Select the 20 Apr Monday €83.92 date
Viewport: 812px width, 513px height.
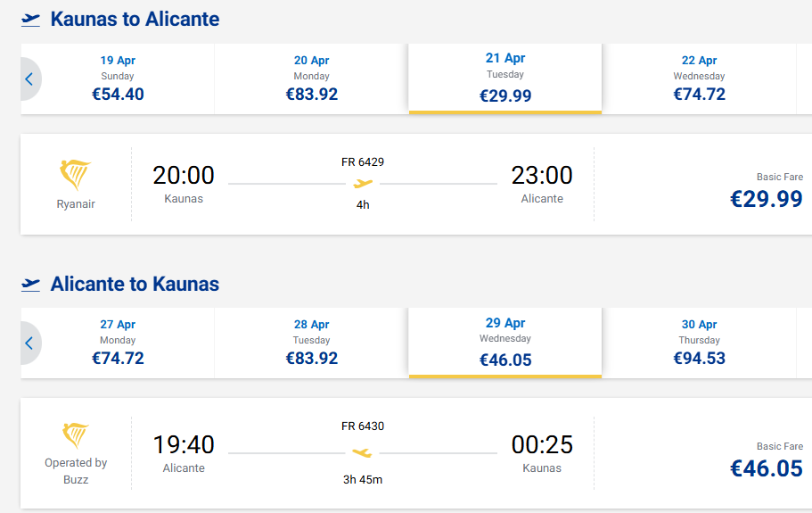click(311, 79)
